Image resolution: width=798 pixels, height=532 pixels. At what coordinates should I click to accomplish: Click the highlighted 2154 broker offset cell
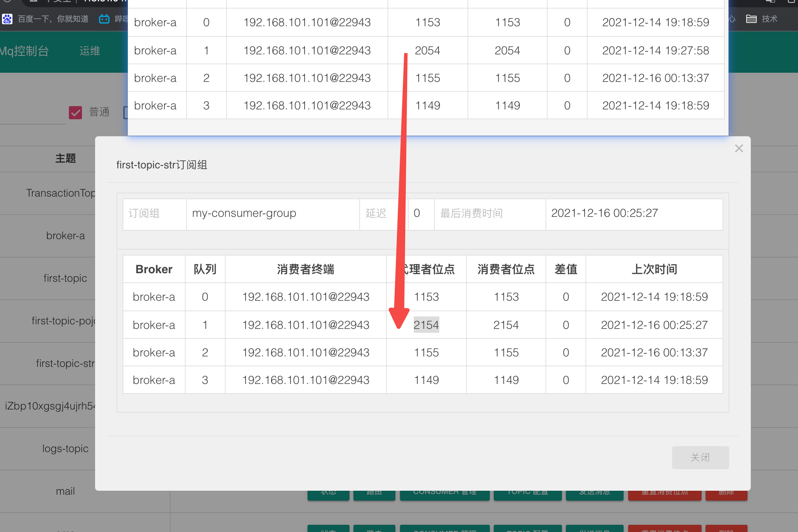[426, 325]
